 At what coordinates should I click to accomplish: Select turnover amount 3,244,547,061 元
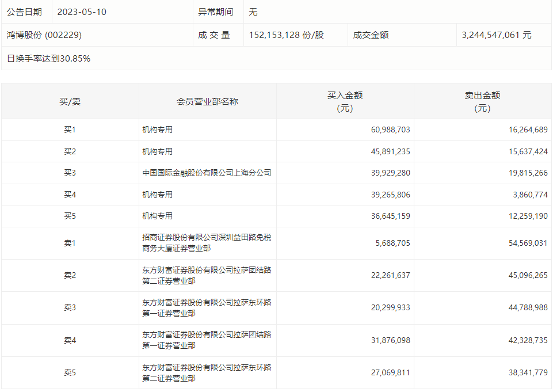click(x=497, y=35)
